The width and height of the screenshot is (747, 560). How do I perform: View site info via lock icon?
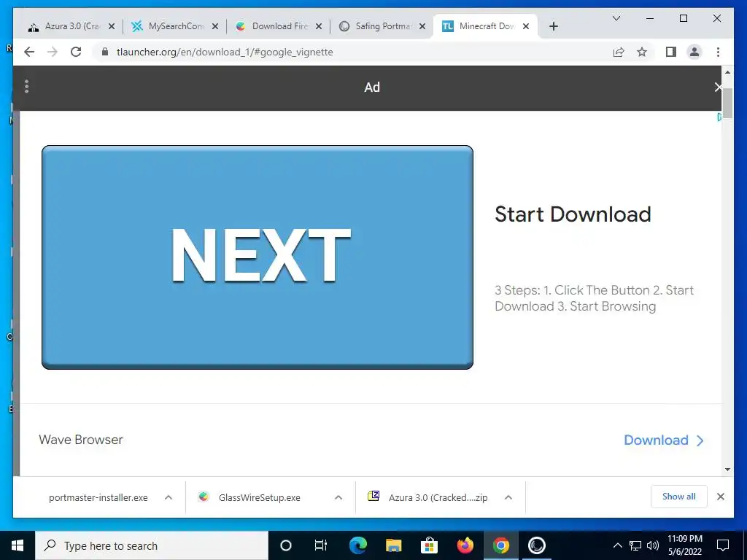pyautogui.click(x=105, y=52)
